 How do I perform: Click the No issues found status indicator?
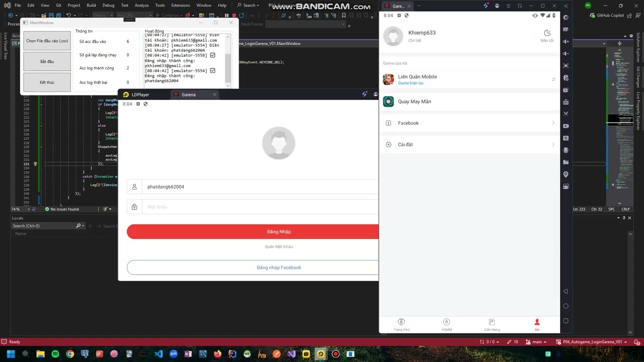tap(62, 209)
